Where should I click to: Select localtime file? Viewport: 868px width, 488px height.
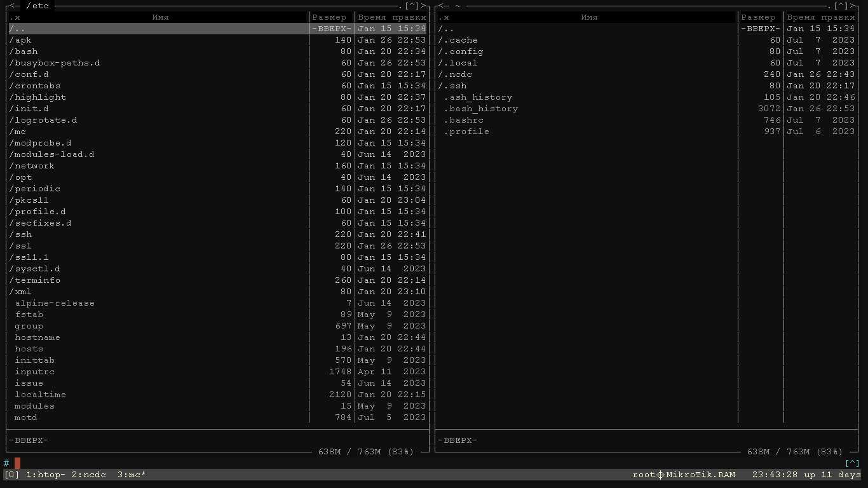pos(218,395)
